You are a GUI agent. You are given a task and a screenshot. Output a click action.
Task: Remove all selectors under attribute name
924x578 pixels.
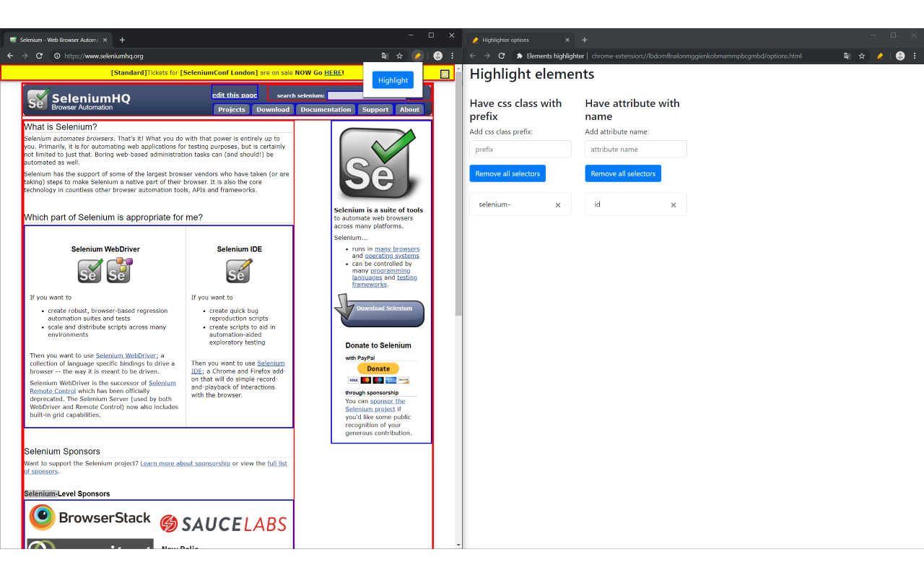click(623, 173)
